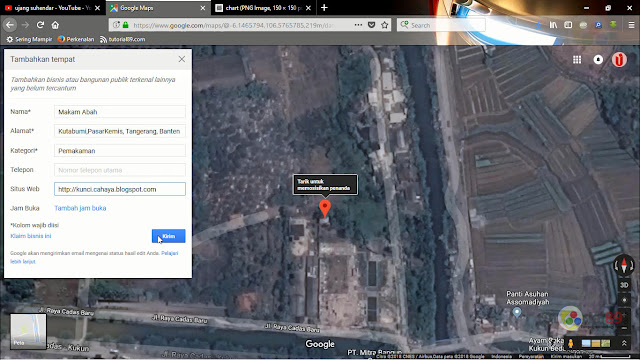The height and width of the screenshot is (360, 640).
Task: Zoom in with the plus button
Action: (624, 315)
